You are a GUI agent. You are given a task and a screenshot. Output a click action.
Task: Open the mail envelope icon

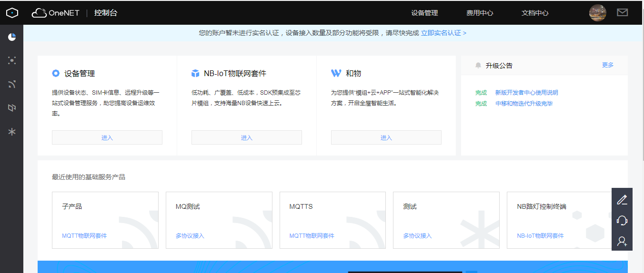[622, 13]
